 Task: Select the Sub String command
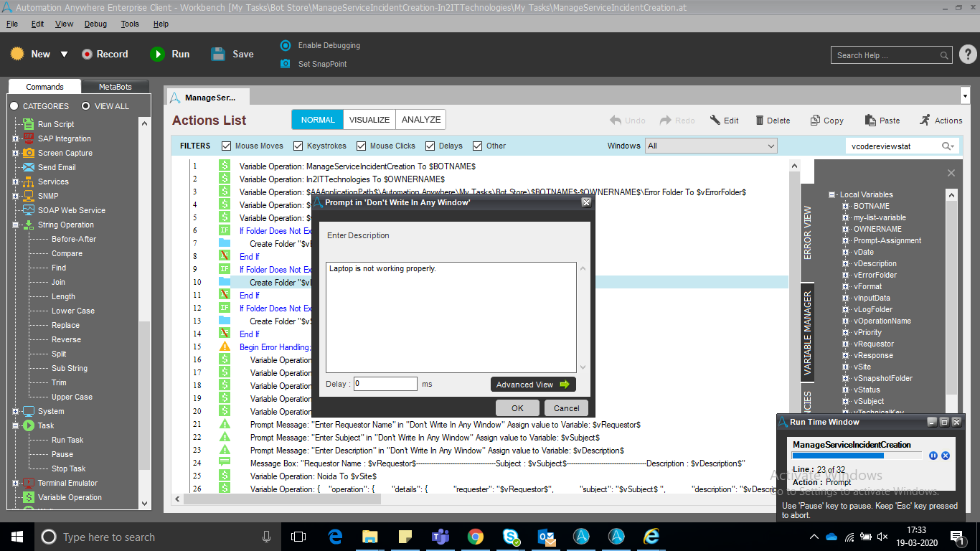[70, 368]
